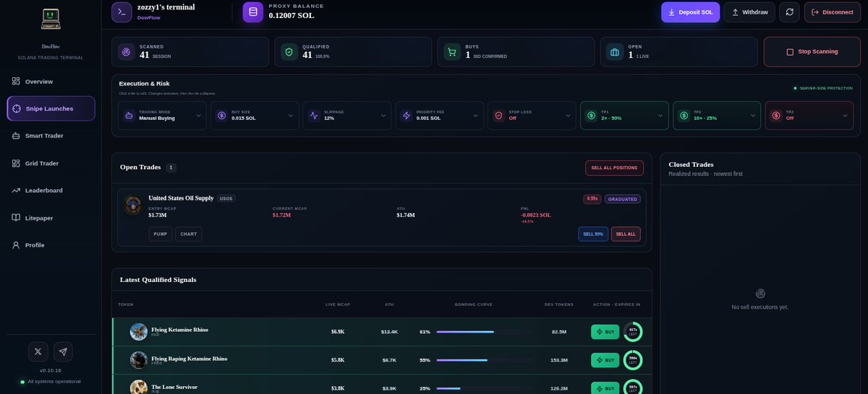The image size is (868, 394).
Task: Open Grid Trader section
Action: pyautogui.click(x=51, y=163)
